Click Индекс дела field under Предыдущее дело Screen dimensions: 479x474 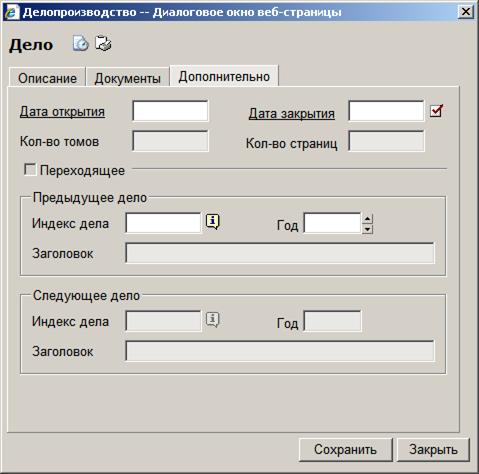point(163,223)
